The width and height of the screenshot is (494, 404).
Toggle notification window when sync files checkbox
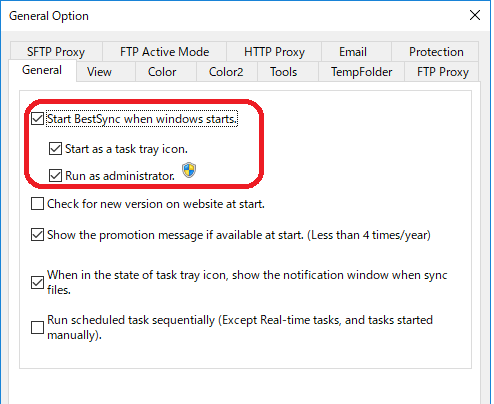(x=37, y=282)
